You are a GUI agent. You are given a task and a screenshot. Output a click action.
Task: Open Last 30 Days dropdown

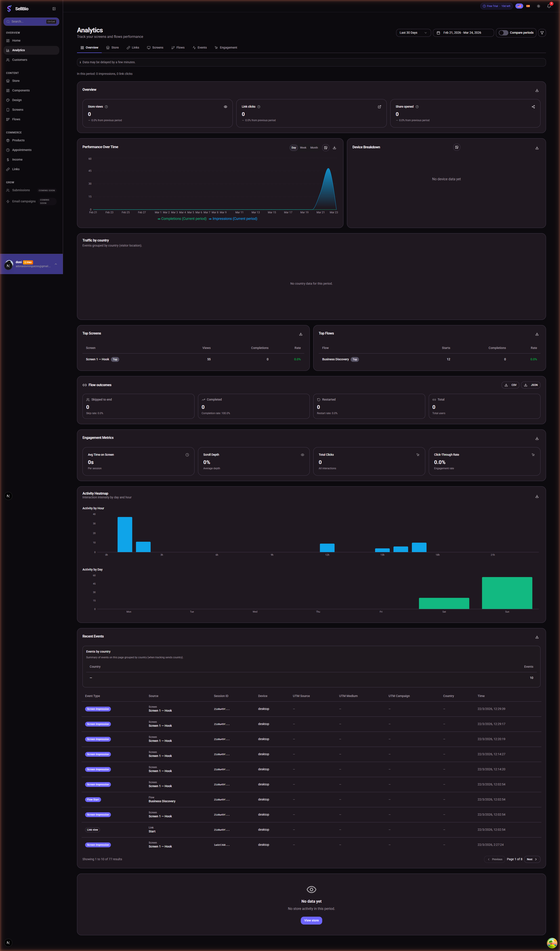pyautogui.click(x=413, y=33)
